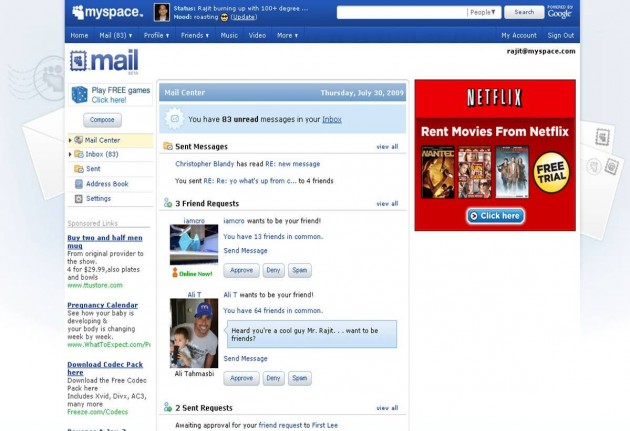The image size is (630, 431).
Task: Go to Home in the navigation bar
Action: click(79, 35)
